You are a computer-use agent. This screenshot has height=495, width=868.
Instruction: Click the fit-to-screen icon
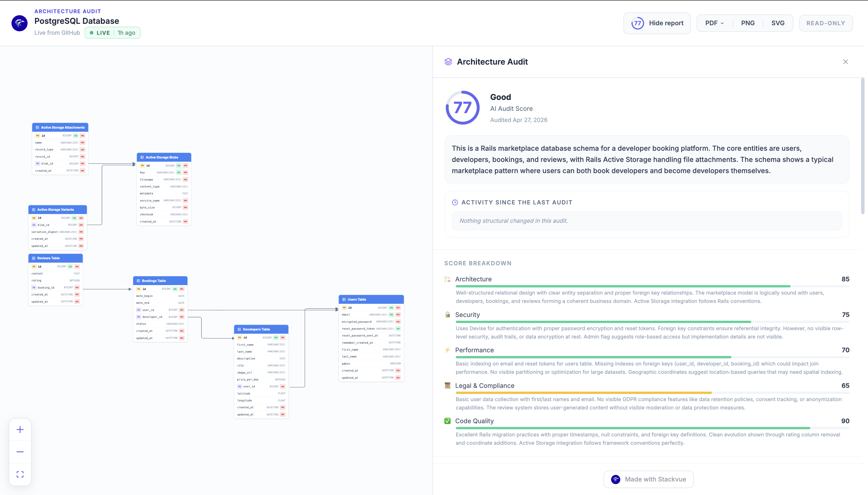coord(20,474)
